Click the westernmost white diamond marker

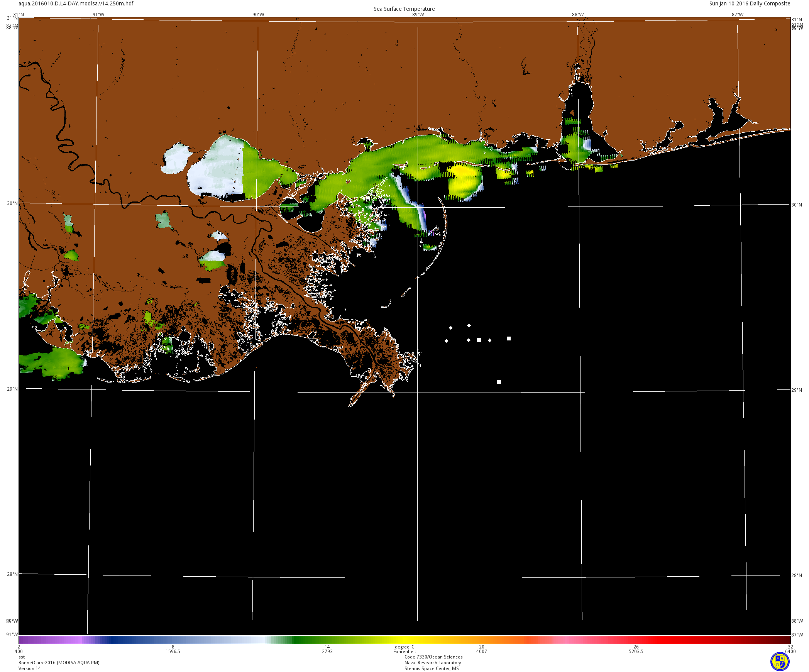click(447, 341)
